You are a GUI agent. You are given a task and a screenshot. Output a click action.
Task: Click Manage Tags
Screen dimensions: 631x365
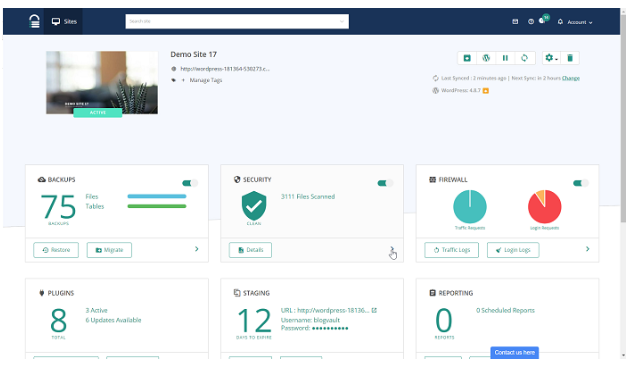pyautogui.click(x=206, y=80)
